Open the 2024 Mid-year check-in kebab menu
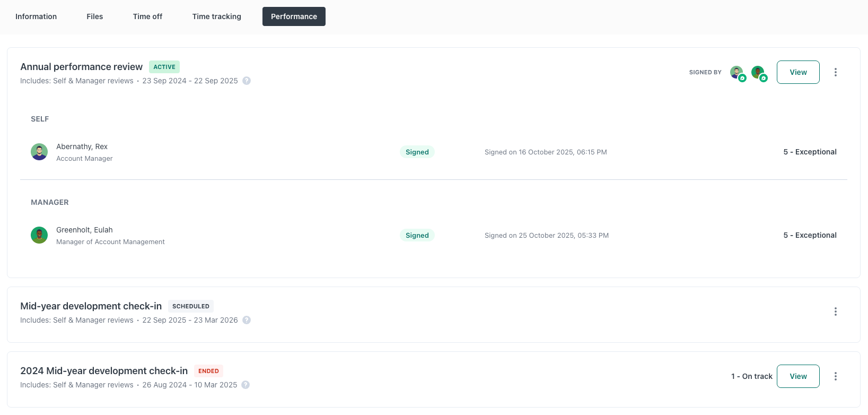868x415 pixels. (x=835, y=376)
